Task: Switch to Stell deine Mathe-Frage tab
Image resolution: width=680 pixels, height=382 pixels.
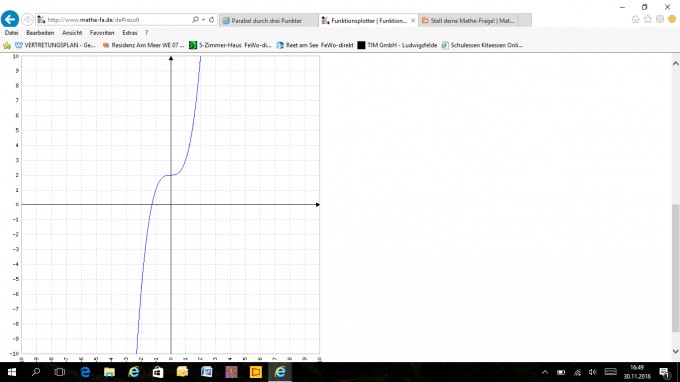Action: pyautogui.click(x=468, y=20)
